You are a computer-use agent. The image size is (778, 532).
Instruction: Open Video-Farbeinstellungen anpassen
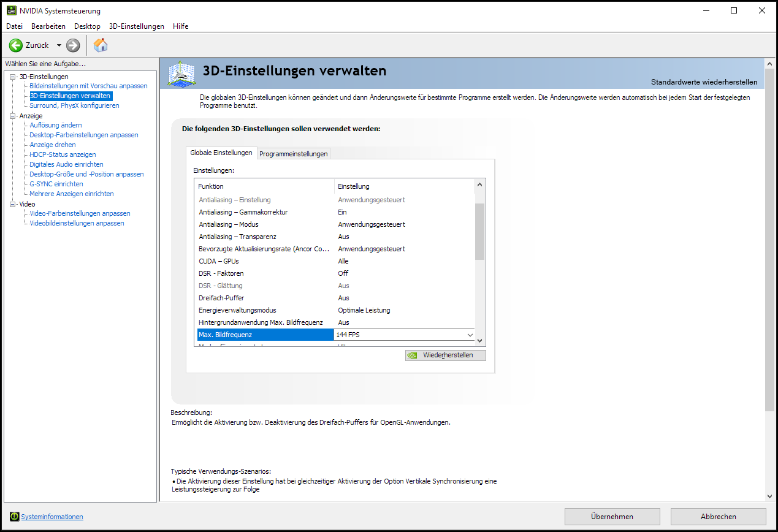(80, 213)
